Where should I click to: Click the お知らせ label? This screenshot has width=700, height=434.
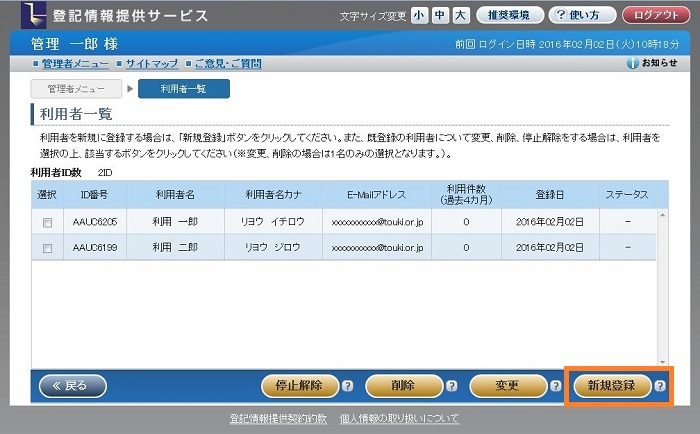659,63
